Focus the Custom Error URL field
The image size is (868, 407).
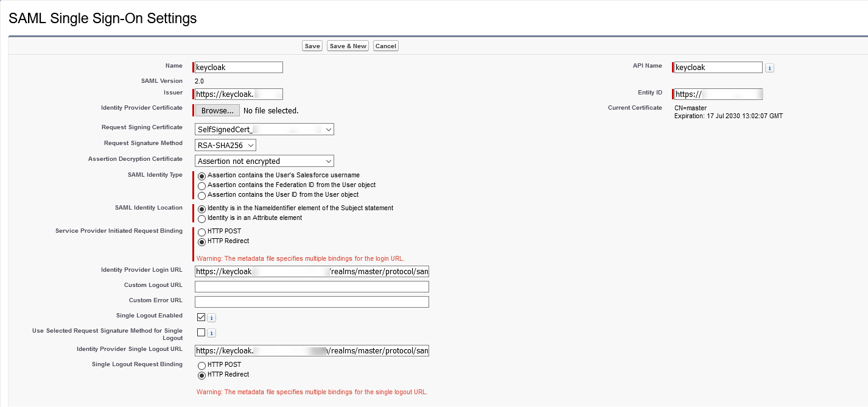tap(312, 302)
